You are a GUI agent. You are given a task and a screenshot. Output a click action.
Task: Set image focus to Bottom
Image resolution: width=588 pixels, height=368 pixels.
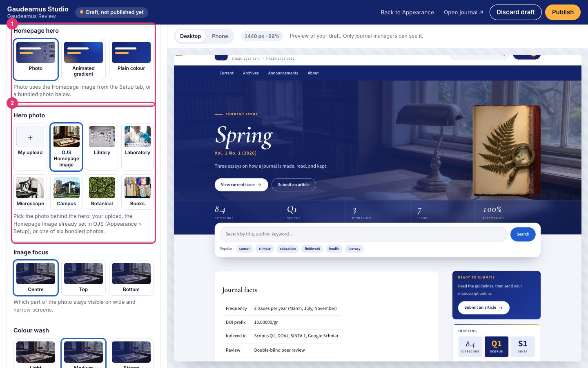pyautogui.click(x=131, y=278)
